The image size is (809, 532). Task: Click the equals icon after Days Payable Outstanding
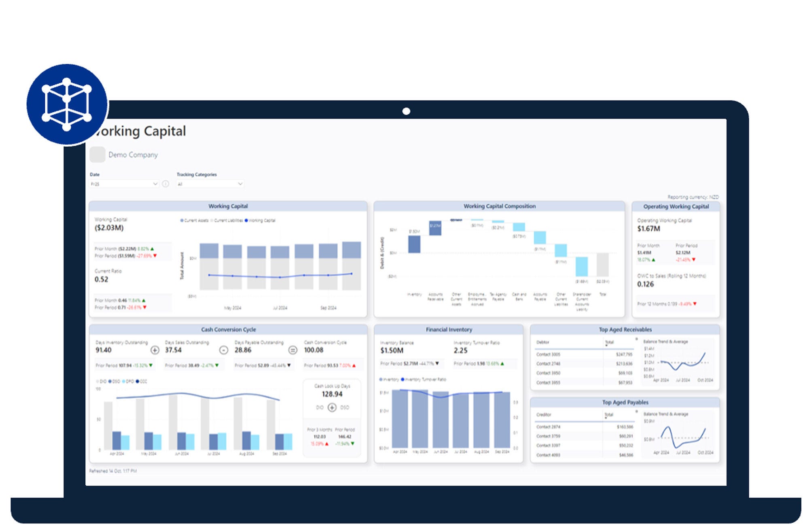click(292, 350)
